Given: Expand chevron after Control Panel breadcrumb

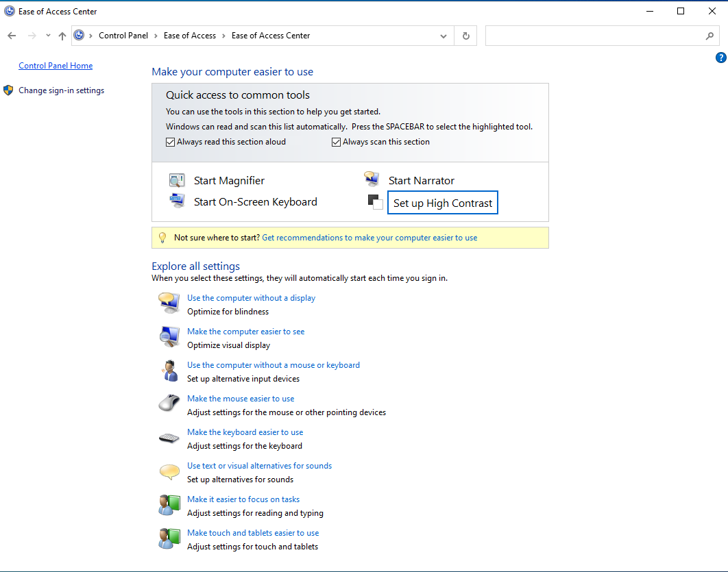Looking at the screenshot, I should (x=156, y=36).
